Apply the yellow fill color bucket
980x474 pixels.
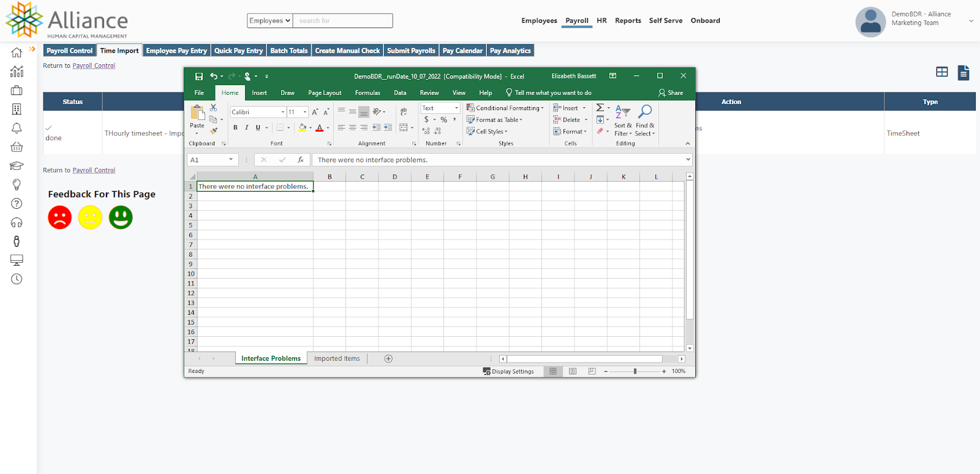[302, 128]
